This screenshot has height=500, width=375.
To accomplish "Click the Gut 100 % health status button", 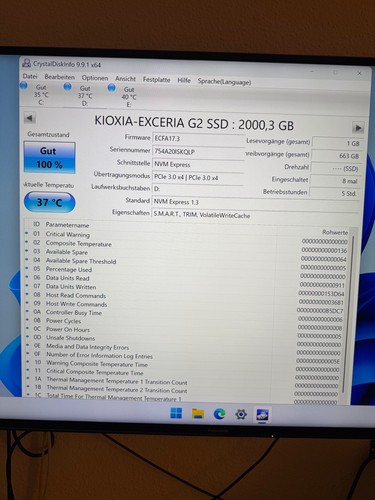I will (49, 157).
